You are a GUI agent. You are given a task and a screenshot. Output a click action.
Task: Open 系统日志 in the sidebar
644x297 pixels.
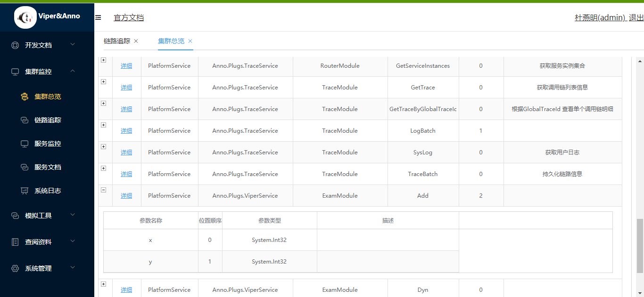(x=47, y=191)
